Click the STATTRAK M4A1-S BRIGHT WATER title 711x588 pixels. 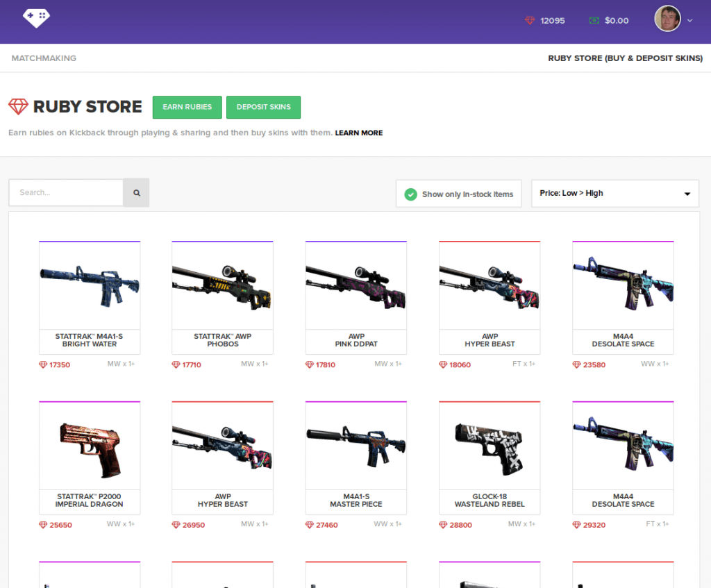(90, 340)
